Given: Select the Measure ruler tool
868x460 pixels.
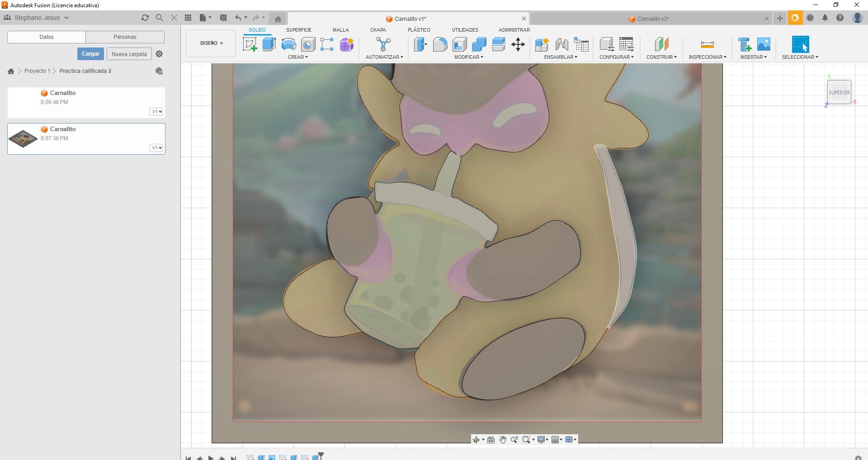Looking at the screenshot, I should pyautogui.click(x=708, y=44).
